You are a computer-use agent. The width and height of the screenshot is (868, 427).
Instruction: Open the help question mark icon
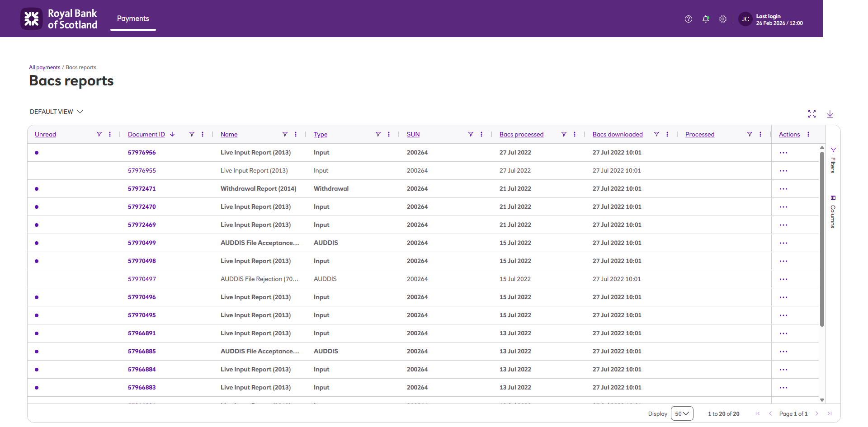click(x=688, y=19)
